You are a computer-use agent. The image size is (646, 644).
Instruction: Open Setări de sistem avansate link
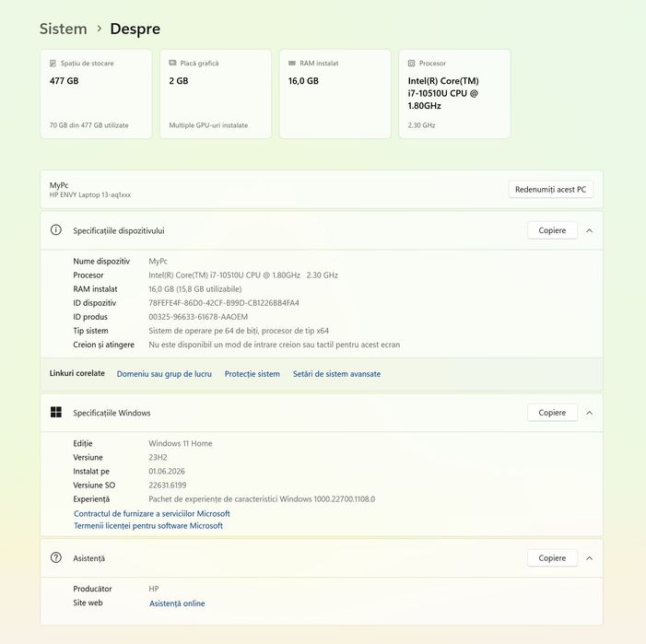[336, 374]
